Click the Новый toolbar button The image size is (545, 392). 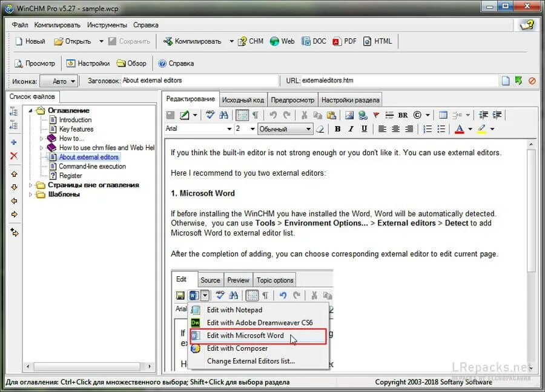click(x=30, y=41)
